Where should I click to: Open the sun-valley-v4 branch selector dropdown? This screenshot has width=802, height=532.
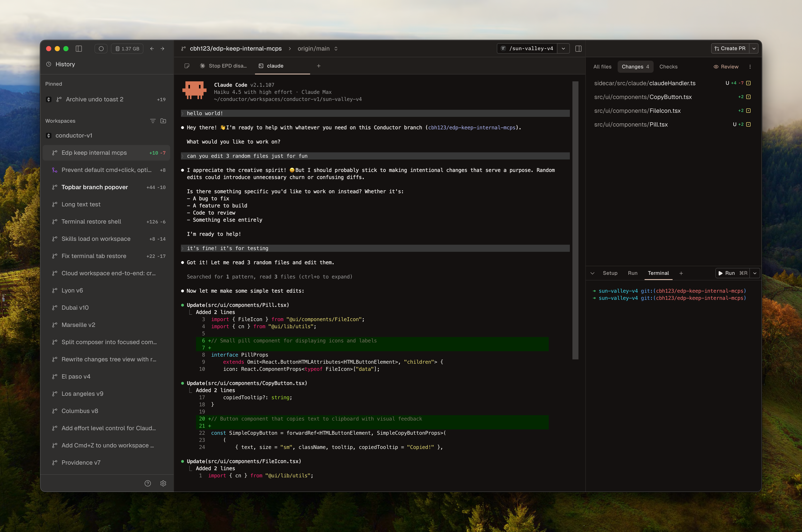563,48
